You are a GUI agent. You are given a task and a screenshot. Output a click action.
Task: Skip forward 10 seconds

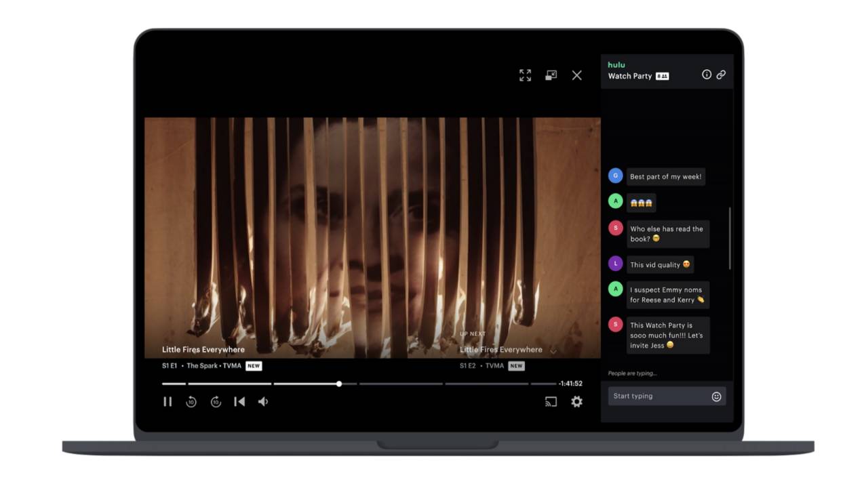(216, 402)
